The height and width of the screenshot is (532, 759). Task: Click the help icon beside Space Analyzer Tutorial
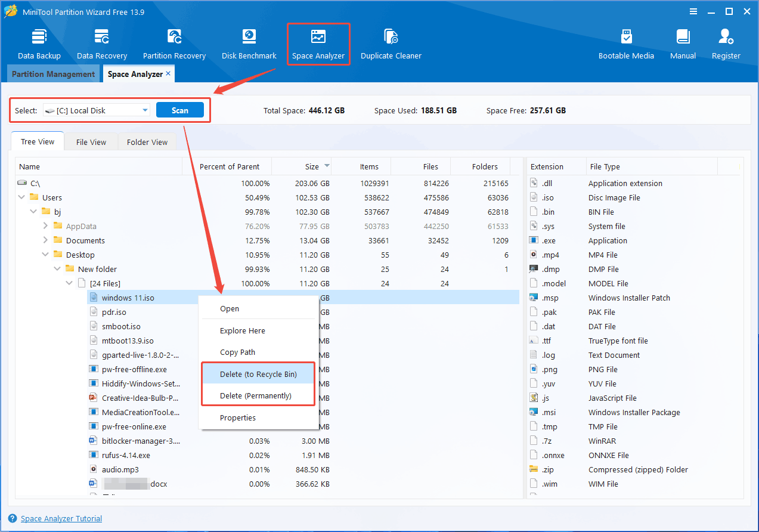pyautogui.click(x=13, y=519)
